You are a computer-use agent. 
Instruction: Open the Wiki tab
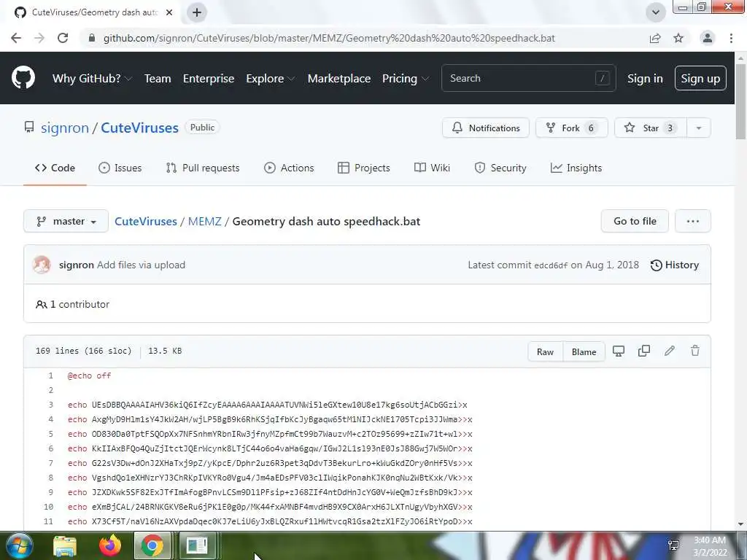click(x=432, y=168)
